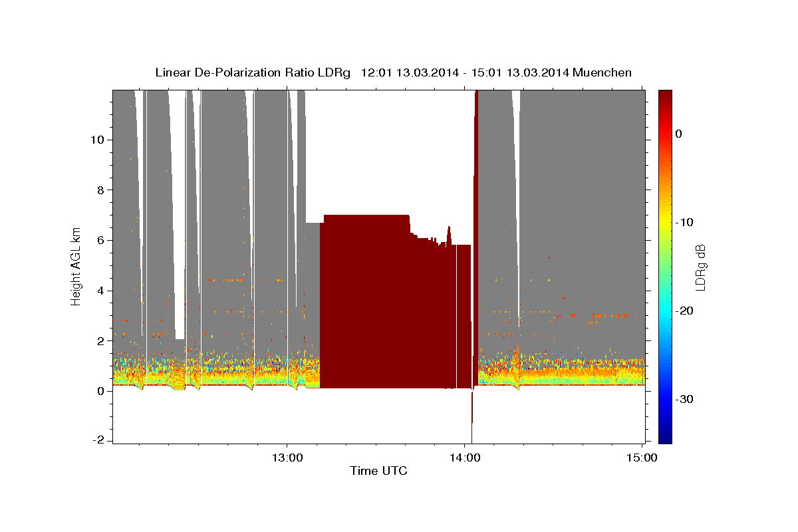Screen dimensions: 798x532
Task: Click the 15:00 time tick label
Action: pyautogui.click(x=642, y=458)
